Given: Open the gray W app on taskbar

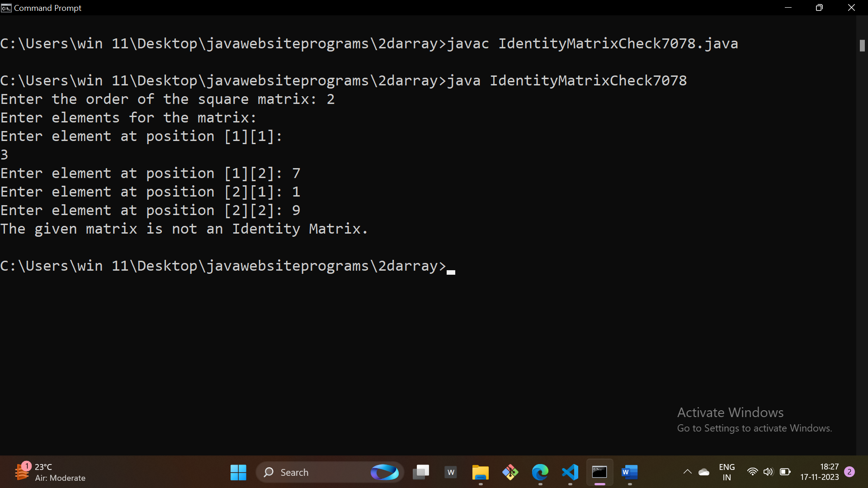Looking at the screenshot, I should 451,472.
